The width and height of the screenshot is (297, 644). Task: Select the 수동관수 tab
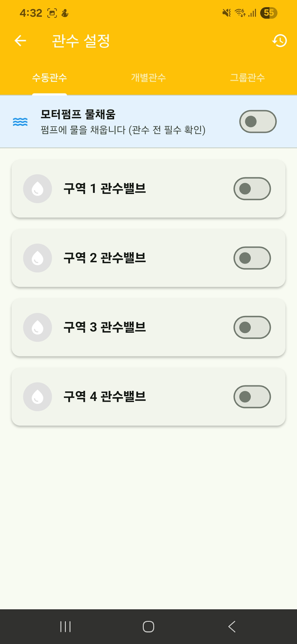tap(49, 78)
